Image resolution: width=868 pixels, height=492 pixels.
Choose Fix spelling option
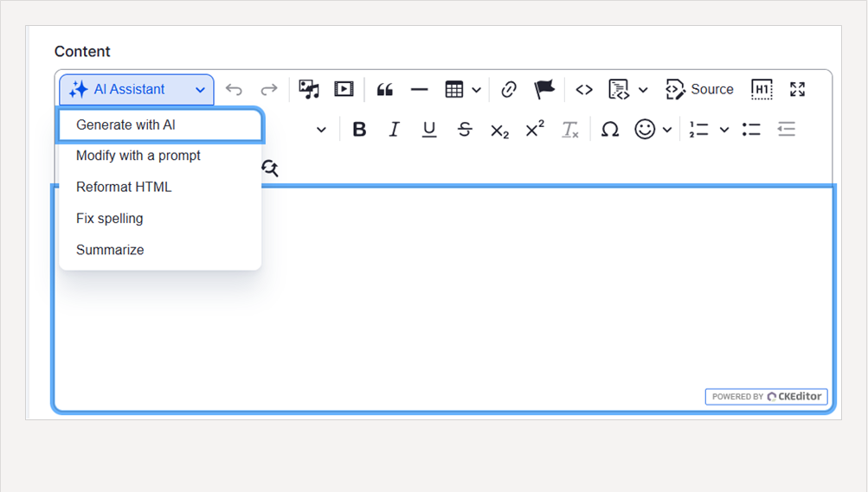pyautogui.click(x=160, y=219)
